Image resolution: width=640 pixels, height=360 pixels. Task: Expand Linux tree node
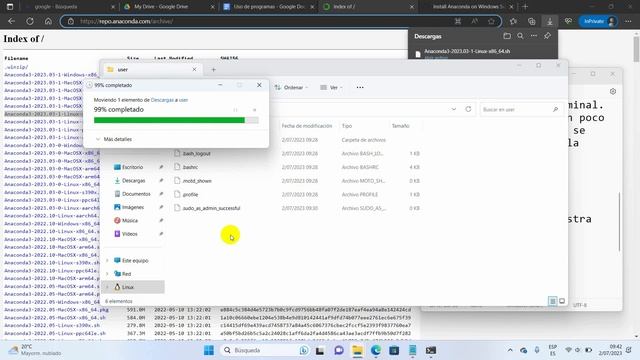107,287
